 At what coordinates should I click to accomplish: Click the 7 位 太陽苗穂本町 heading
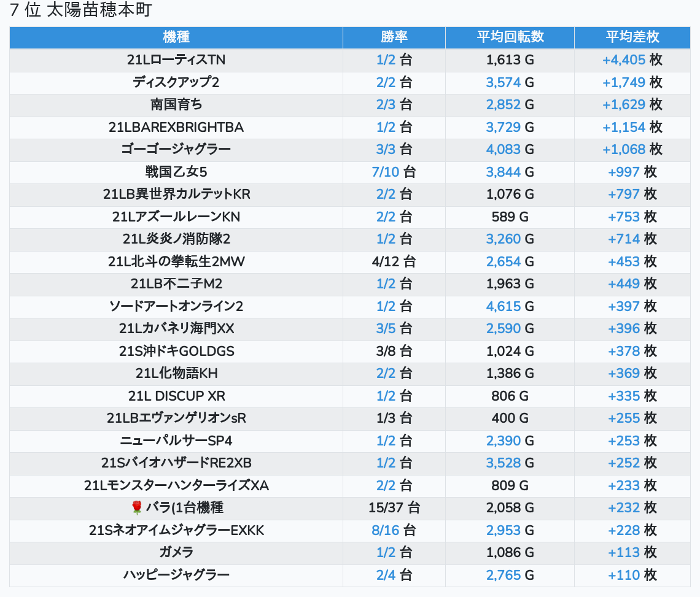[81, 9]
